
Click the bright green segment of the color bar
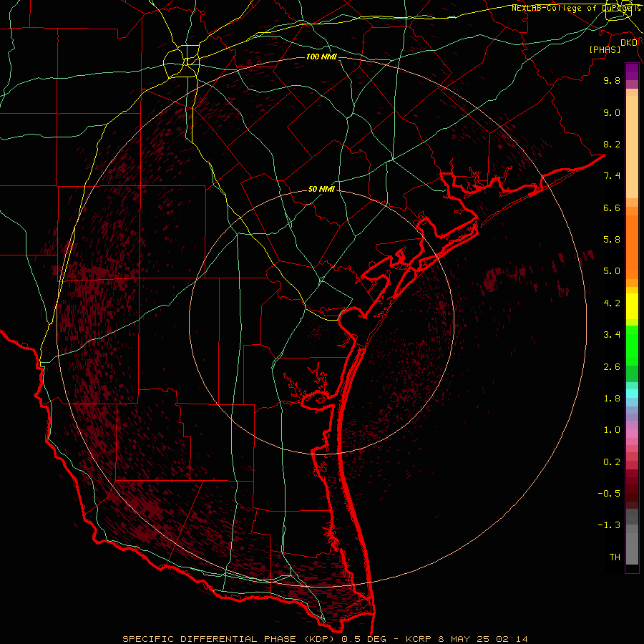click(x=632, y=346)
